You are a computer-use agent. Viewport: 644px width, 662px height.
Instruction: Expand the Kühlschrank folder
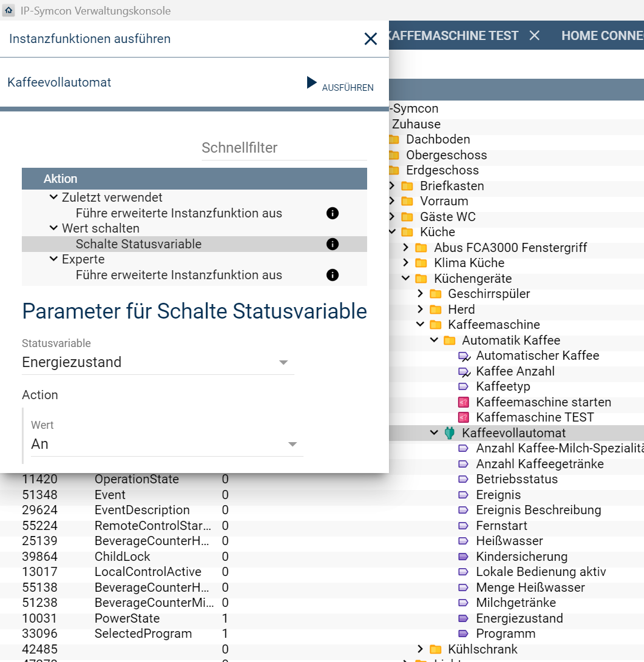point(420,649)
